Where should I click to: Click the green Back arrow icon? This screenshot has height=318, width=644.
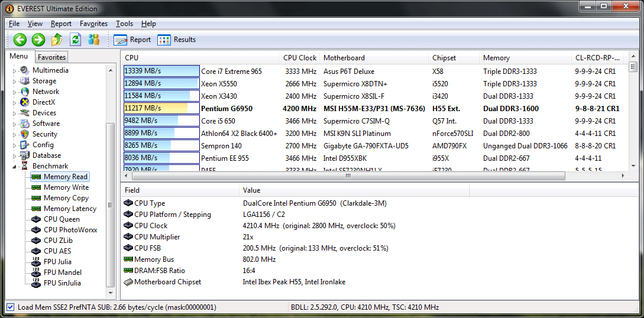[20, 40]
